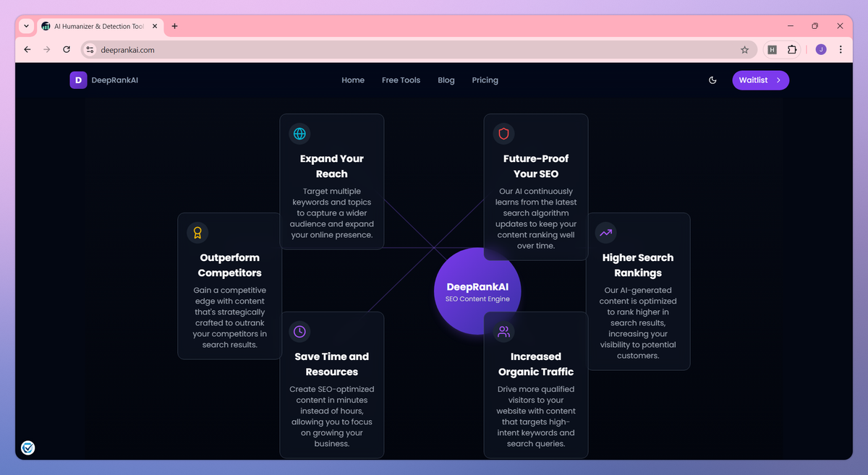Click the text 'Drive more qualified visitors'
The width and height of the screenshot is (868, 475).
point(536,395)
